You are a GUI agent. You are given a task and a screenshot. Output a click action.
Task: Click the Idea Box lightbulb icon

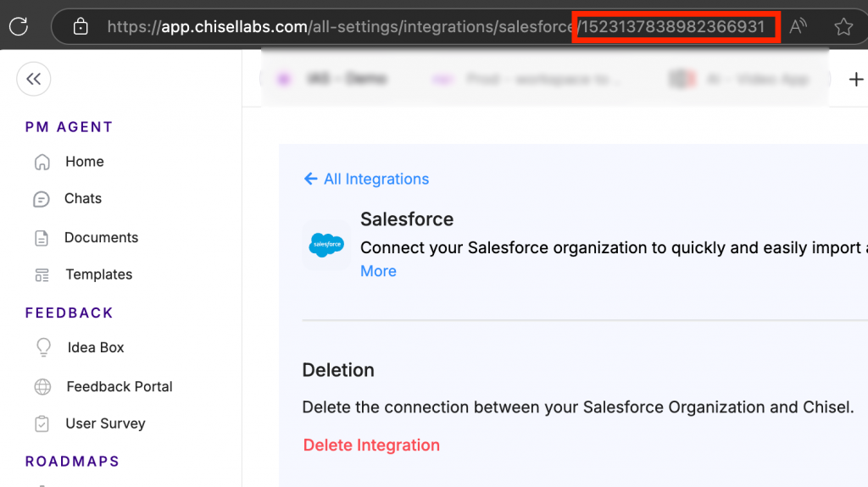[x=43, y=347]
